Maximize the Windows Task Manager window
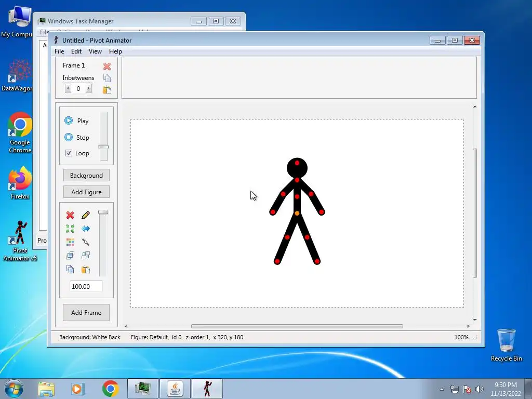 216,21
